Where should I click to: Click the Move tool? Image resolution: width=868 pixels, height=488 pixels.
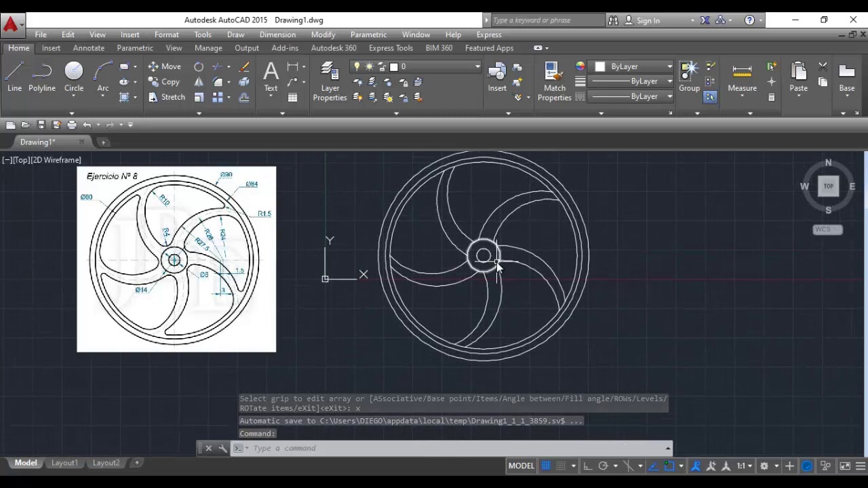165,66
